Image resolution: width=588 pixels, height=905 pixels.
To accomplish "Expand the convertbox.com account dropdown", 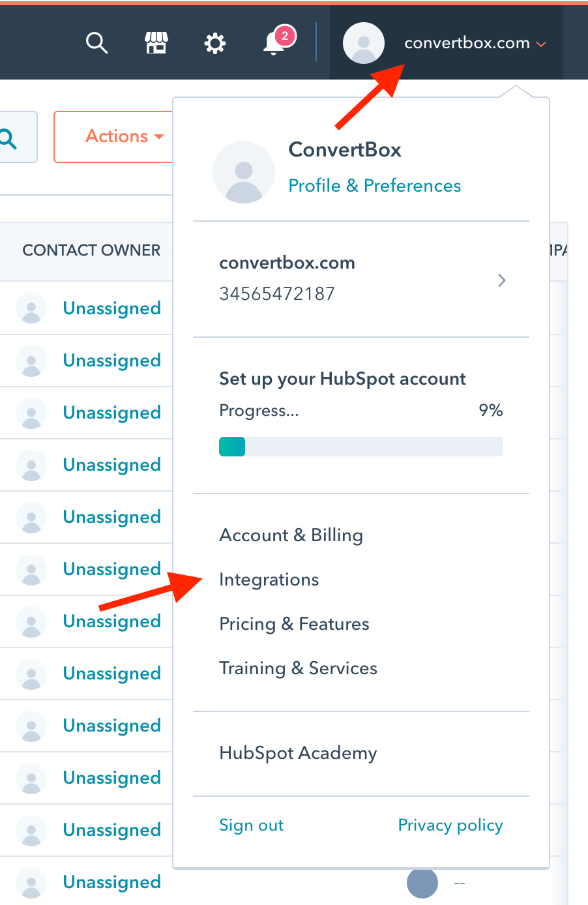I will coord(475,44).
